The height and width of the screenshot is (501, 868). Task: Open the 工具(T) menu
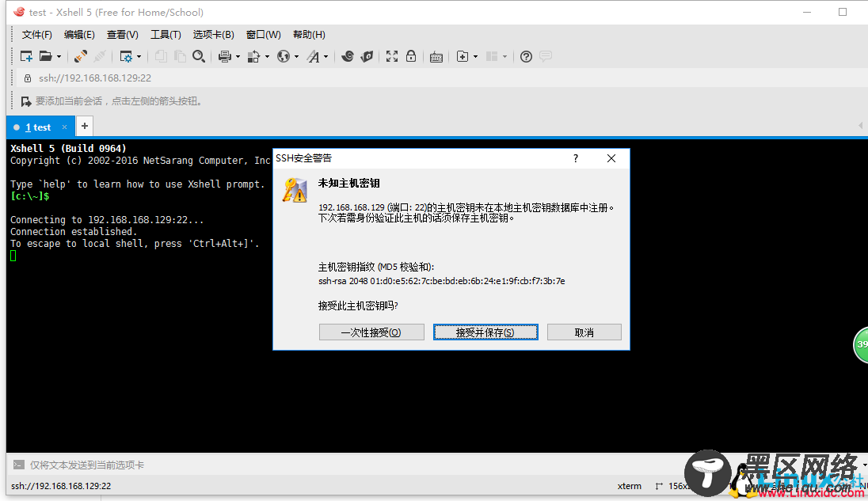166,35
